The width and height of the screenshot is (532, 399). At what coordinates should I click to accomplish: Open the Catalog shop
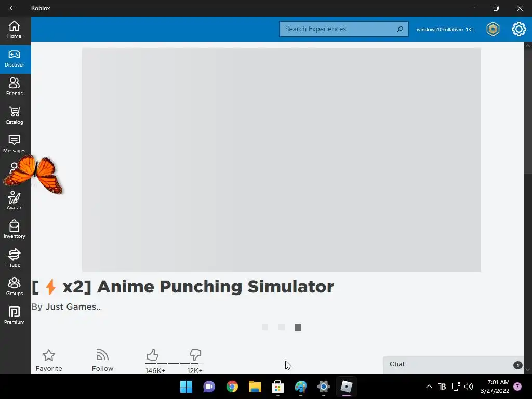point(14,116)
